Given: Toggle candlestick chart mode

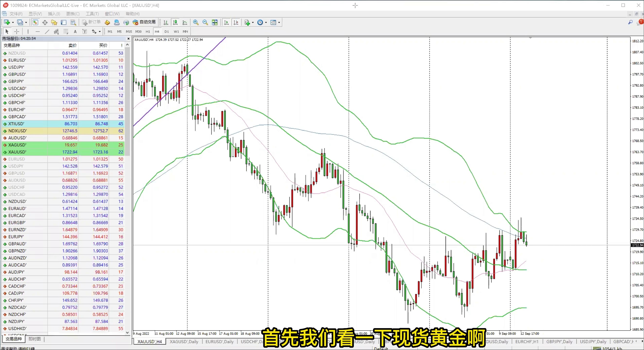Looking at the screenshot, I should (175, 23).
